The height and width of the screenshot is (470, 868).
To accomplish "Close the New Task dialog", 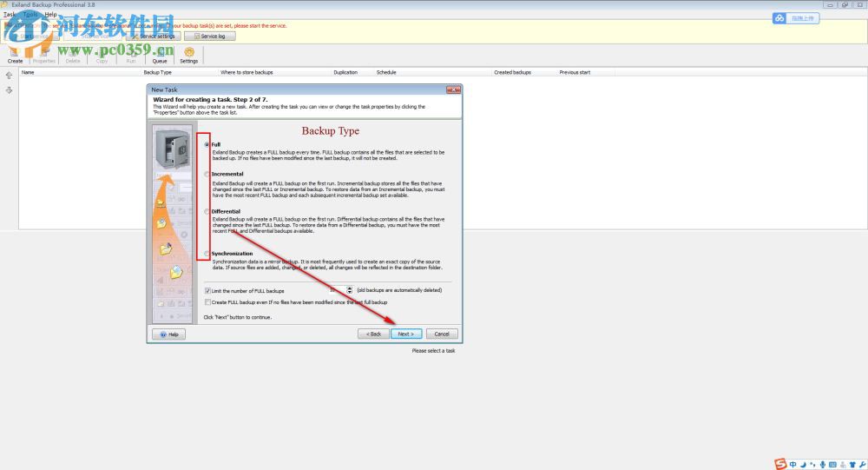I will pos(453,89).
